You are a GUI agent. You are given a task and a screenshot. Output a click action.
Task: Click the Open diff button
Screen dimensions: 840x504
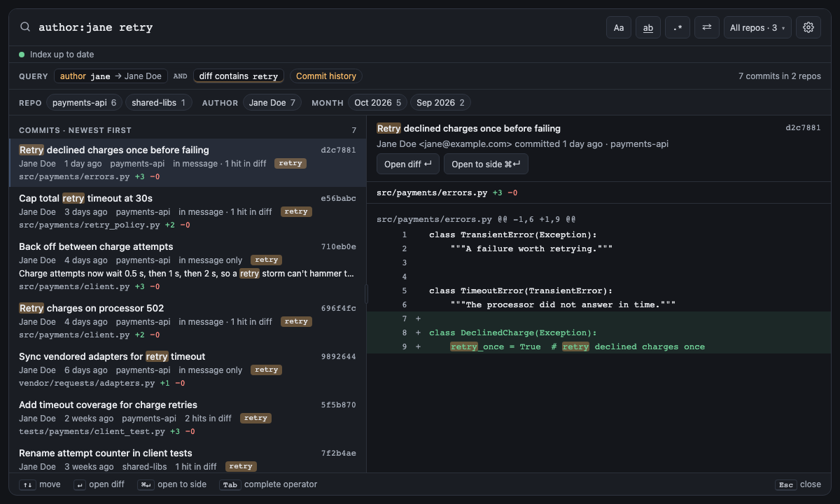(x=408, y=164)
